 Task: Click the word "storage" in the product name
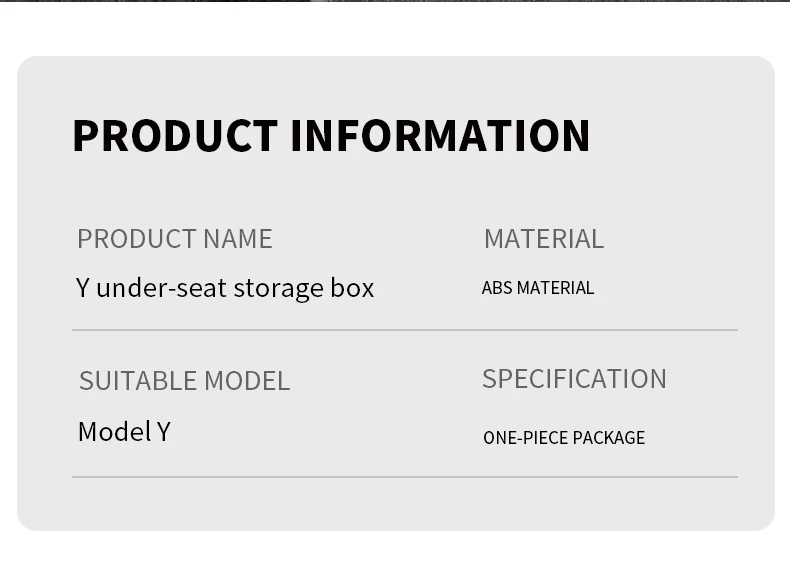pyautogui.click(x=278, y=288)
